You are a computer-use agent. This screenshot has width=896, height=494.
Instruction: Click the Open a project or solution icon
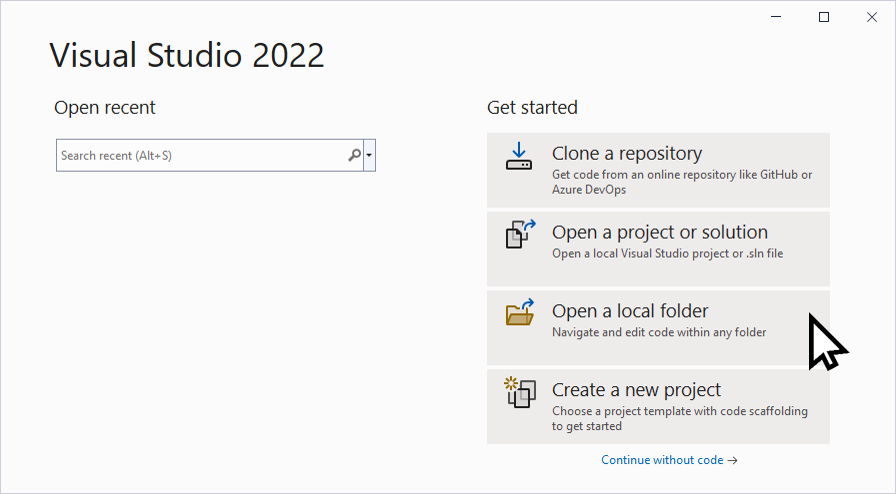click(521, 234)
